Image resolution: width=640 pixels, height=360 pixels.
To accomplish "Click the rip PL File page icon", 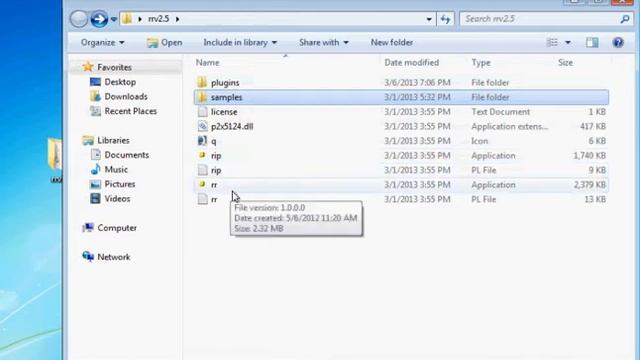I will tap(202, 170).
